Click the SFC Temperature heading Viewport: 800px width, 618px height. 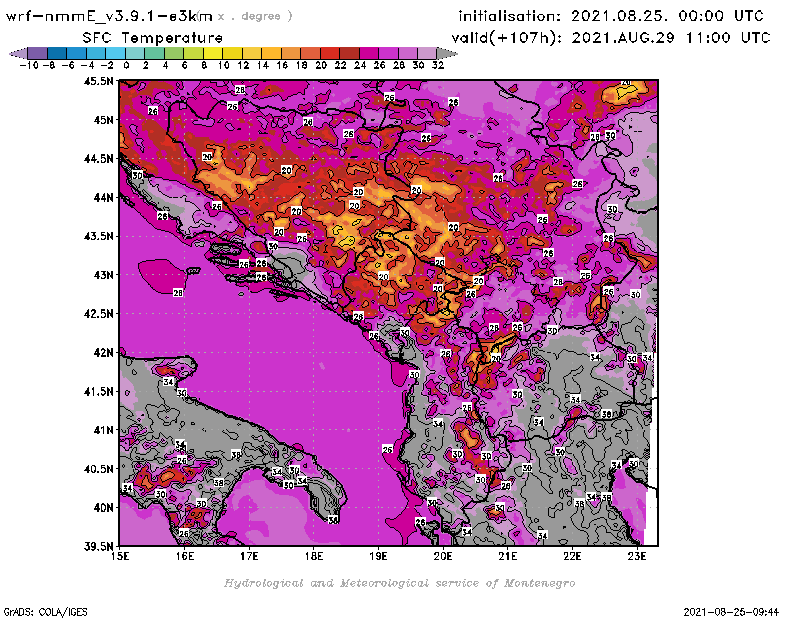[153, 38]
